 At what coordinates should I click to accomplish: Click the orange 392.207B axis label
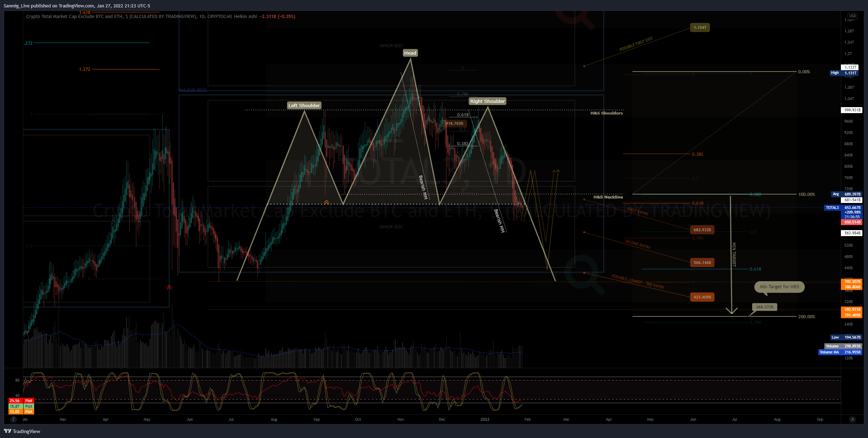(851, 282)
